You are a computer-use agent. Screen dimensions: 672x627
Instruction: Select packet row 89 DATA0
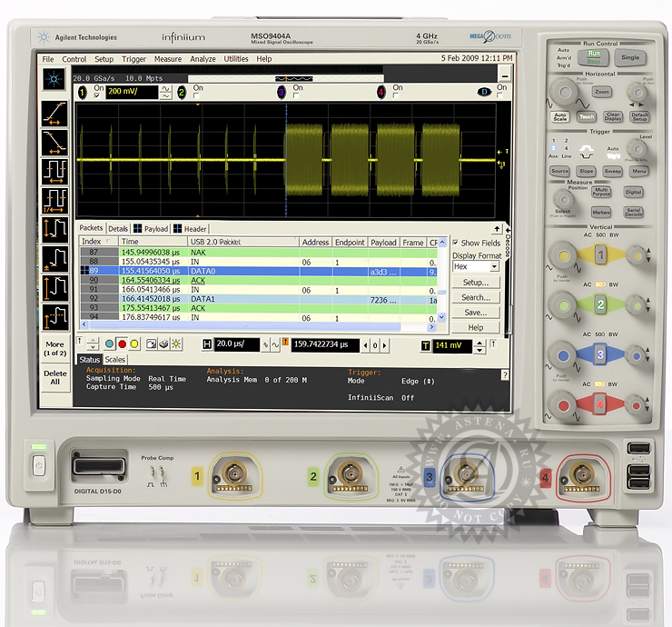point(259,271)
